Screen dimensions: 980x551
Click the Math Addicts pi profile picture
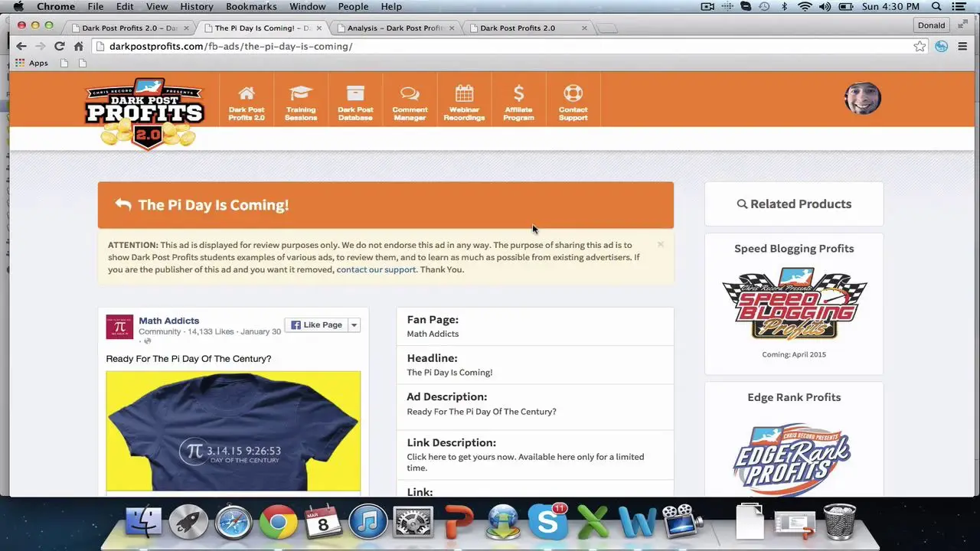tap(119, 327)
